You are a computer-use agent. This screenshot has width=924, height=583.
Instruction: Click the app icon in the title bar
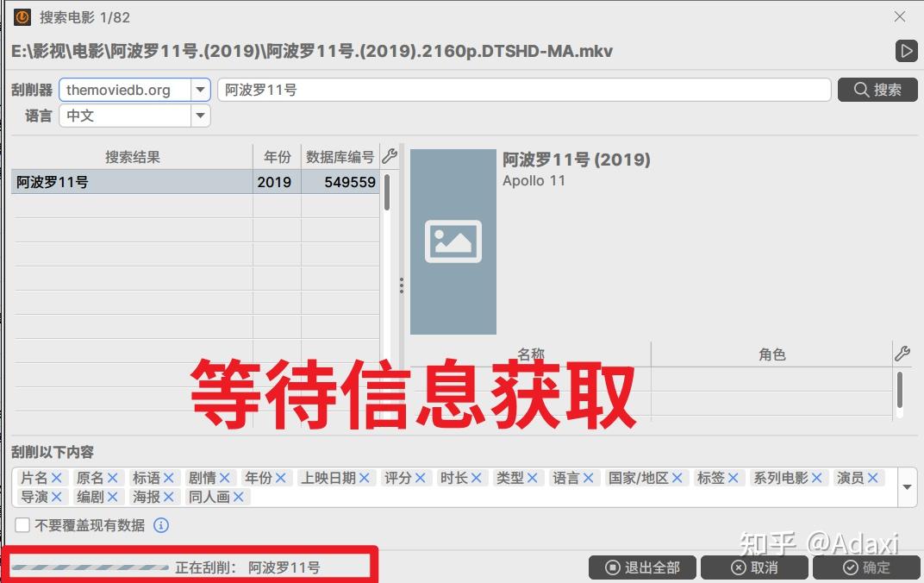click(21, 16)
